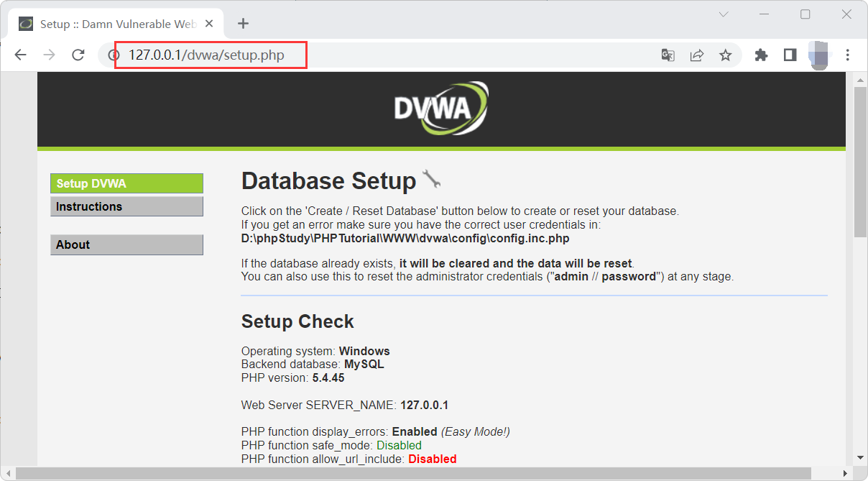Click safe_mode Disabled green text
This screenshot has height=481, width=868.
tap(399, 446)
